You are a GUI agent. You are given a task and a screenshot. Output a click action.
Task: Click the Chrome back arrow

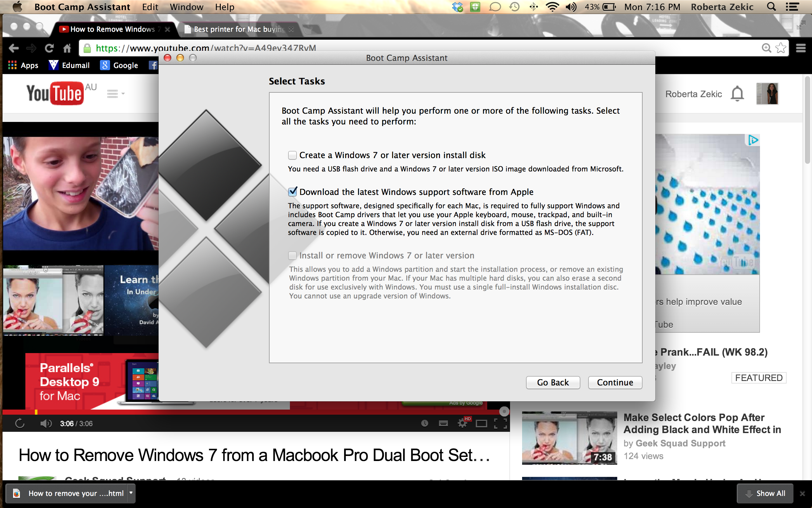13,48
